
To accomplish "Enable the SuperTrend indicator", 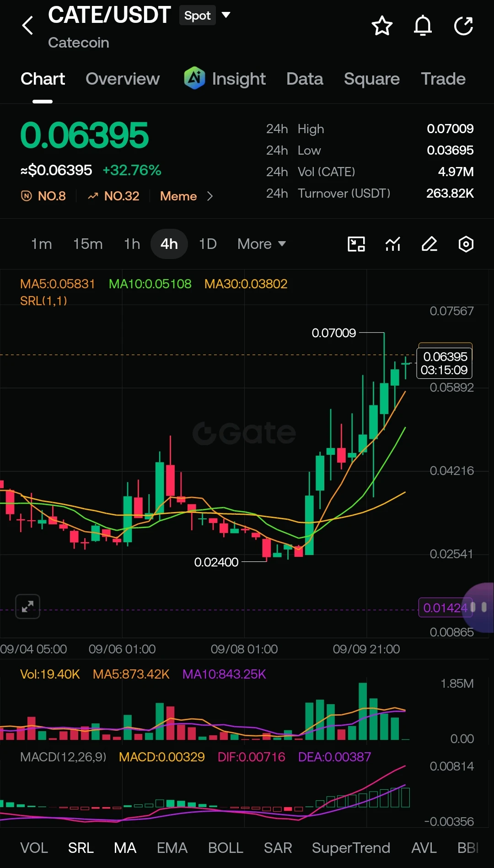I will tap(351, 848).
